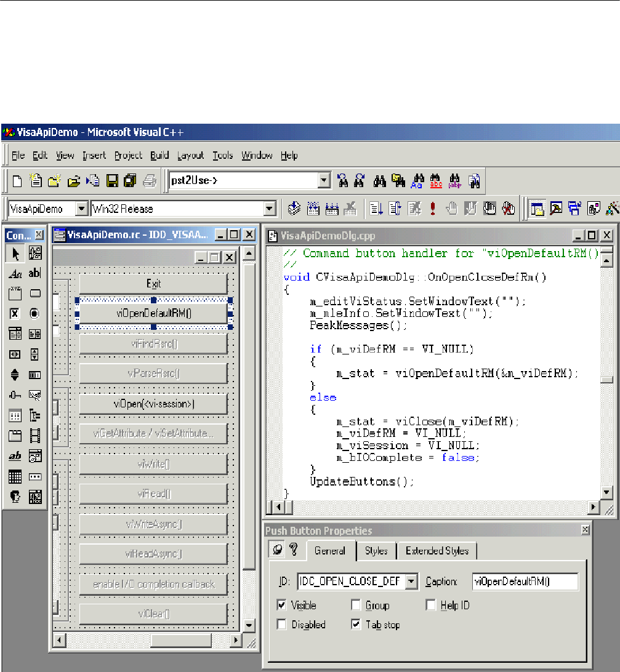Screen dimensions: 620x672
Task: Expand the find combo box showing pst2Use->
Action: click(x=324, y=180)
